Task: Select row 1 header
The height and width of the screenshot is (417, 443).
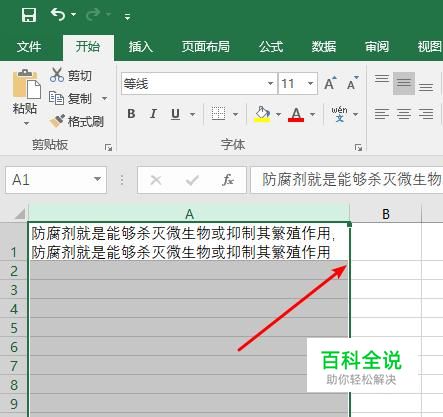Action: [14, 241]
